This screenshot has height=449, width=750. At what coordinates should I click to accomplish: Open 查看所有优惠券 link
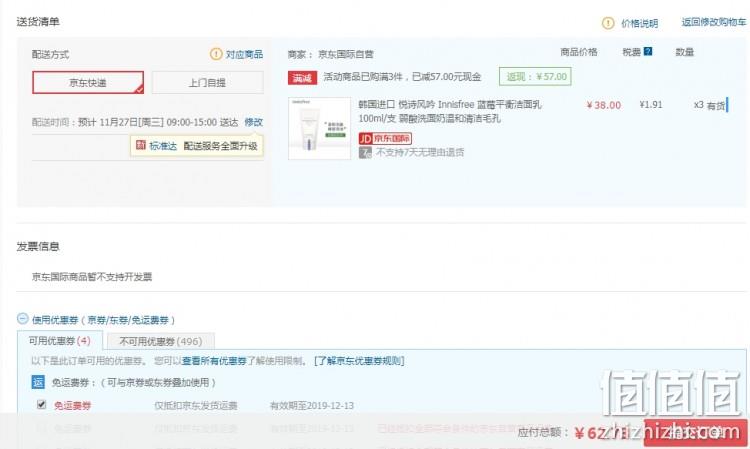pyautogui.click(x=214, y=361)
